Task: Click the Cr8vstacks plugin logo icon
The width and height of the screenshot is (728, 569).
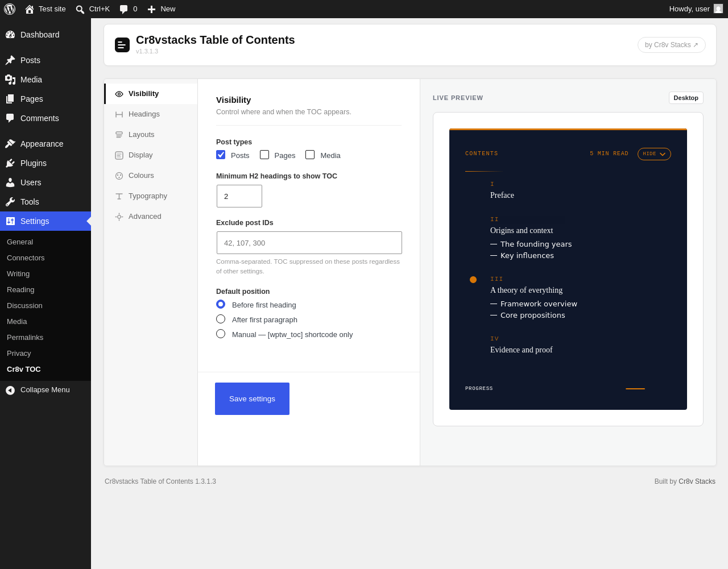Action: (x=122, y=45)
